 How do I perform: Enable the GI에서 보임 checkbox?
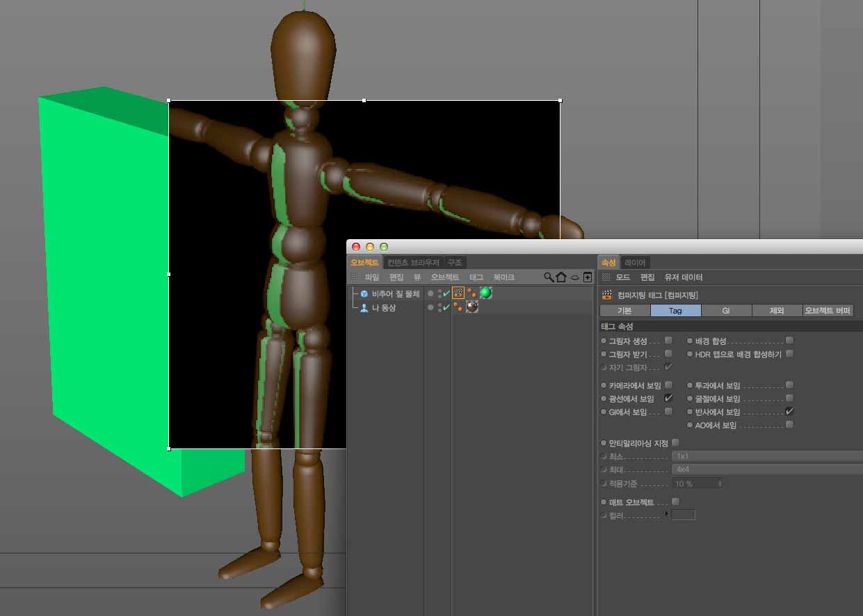[668, 412]
